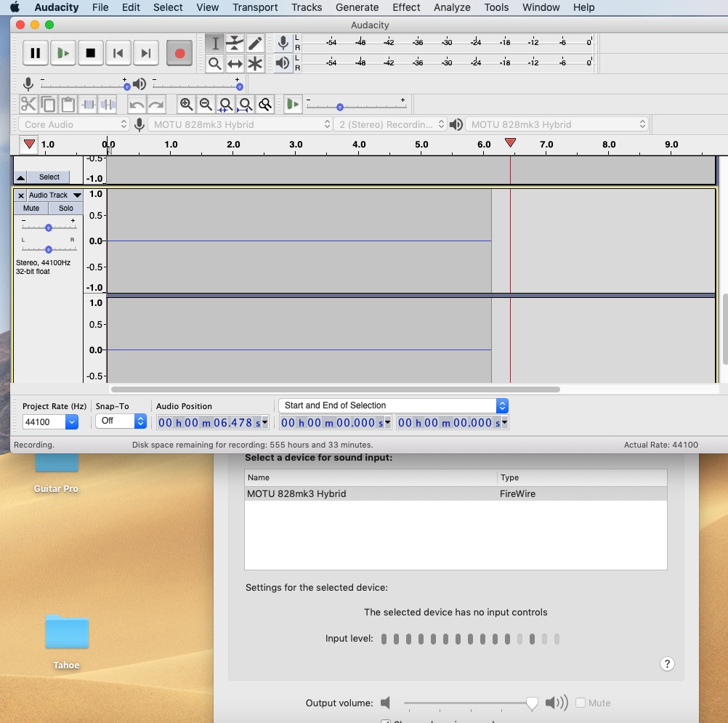
Task: Stop the recording with the Stop button
Action: click(91, 53)
